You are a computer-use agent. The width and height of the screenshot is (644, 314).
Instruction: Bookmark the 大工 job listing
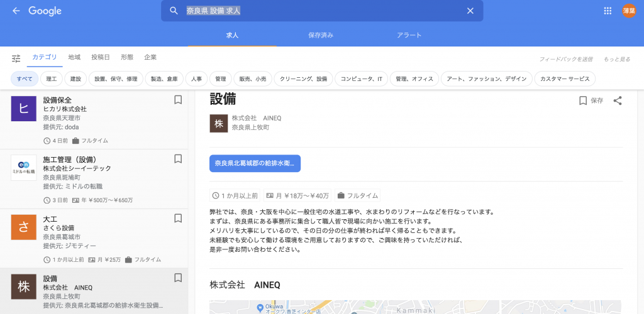pyautogui.click(x=178, y=218)
